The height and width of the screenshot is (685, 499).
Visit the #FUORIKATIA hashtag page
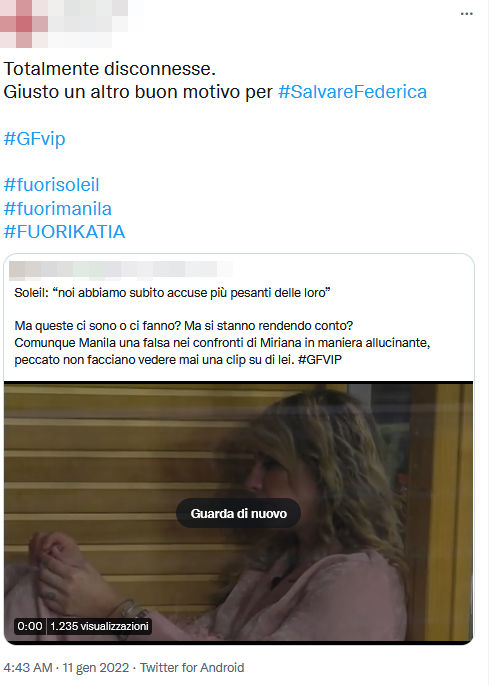tap(65, 232)
